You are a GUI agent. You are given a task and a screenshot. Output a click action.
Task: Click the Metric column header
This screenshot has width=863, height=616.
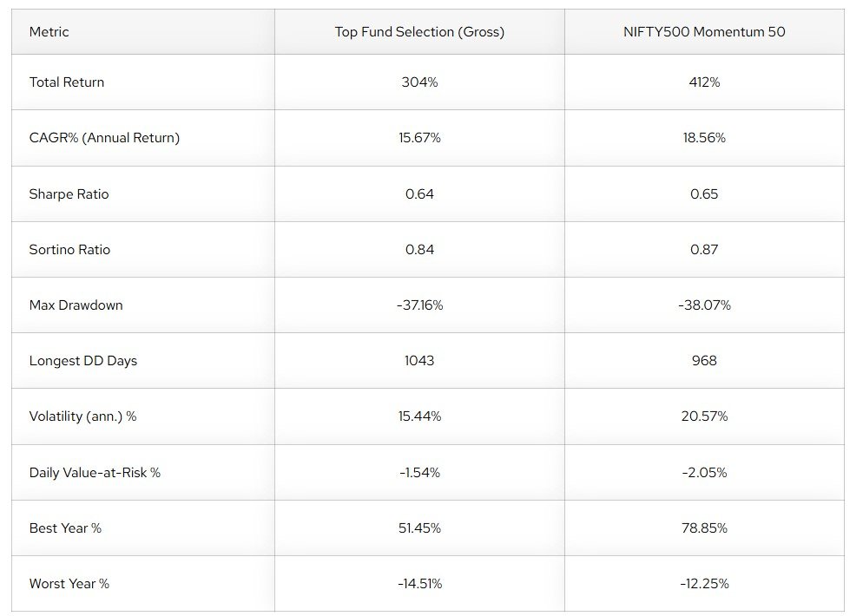click(49, 32)
